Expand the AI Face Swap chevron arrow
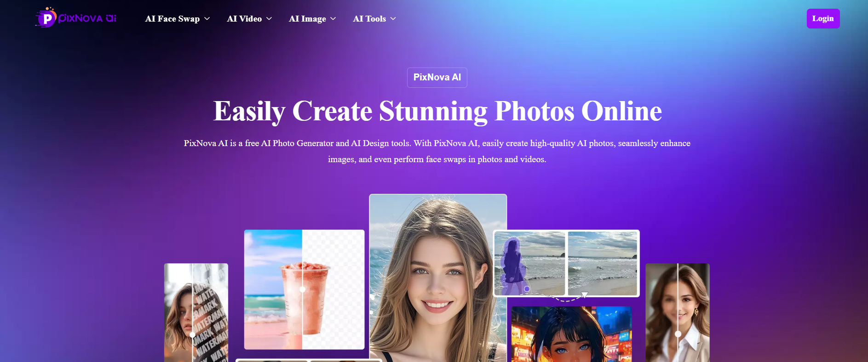The width and height of the screenshot is (868, 362). (x=207, y=19)
